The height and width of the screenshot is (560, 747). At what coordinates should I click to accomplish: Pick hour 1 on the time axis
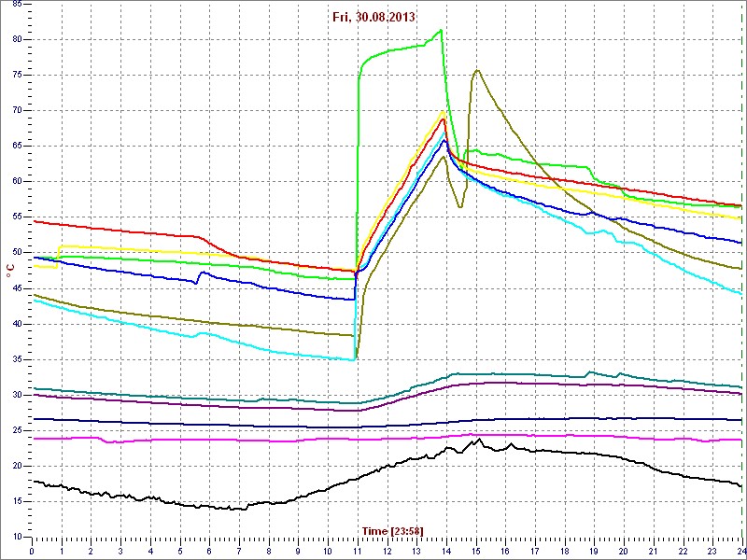[x=62, y=551]
